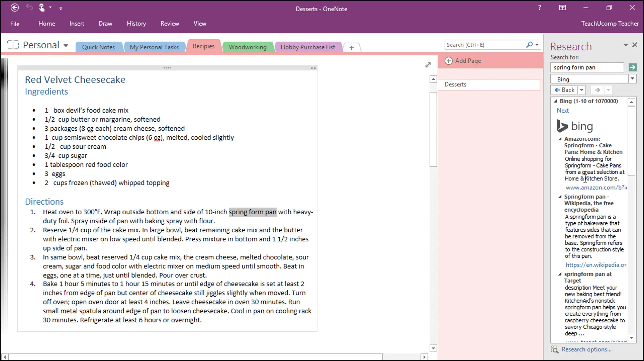The height and width of the screenshot is (361, 644).
Task: Click the Add Page plus icon
Action: tap(448, 61)
